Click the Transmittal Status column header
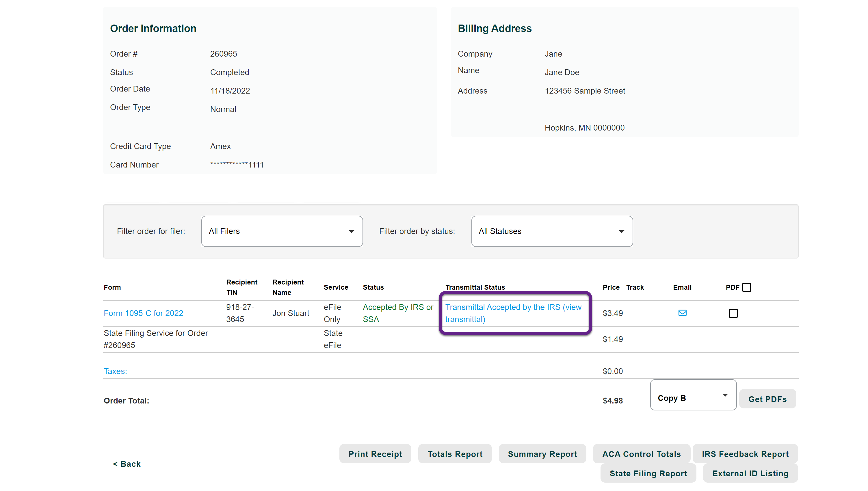868x491 pixels. click(475, 287)
